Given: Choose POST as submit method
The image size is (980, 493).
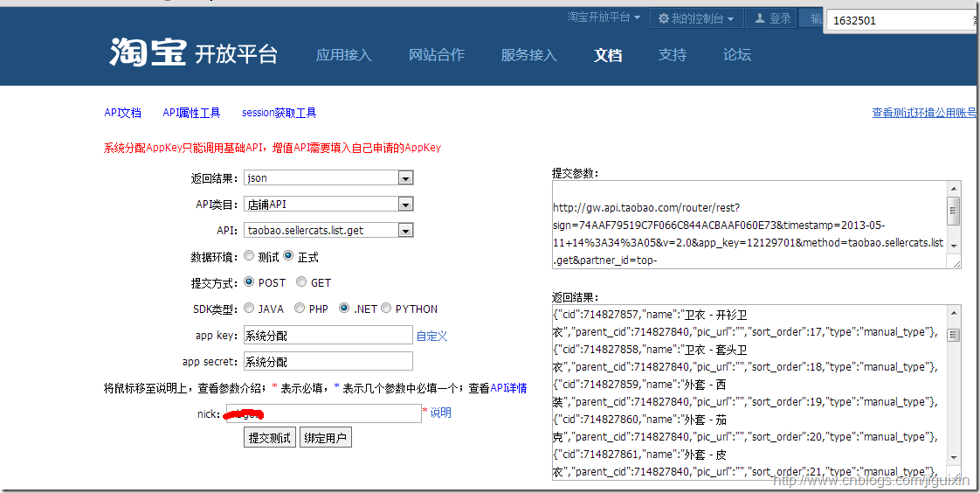Looking at the screenshot, I should coord(249,282).
